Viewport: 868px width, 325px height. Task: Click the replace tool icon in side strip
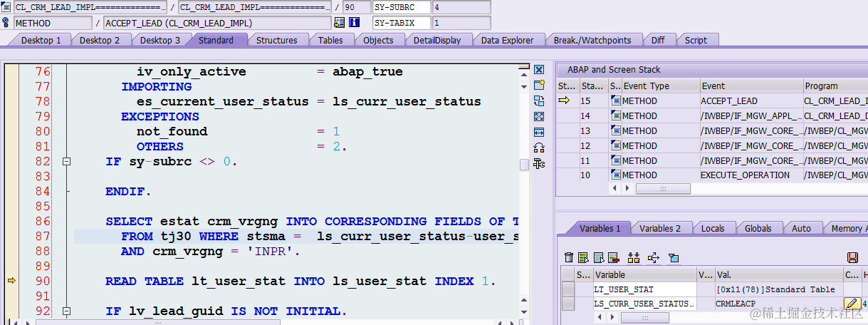click(539, 100)
